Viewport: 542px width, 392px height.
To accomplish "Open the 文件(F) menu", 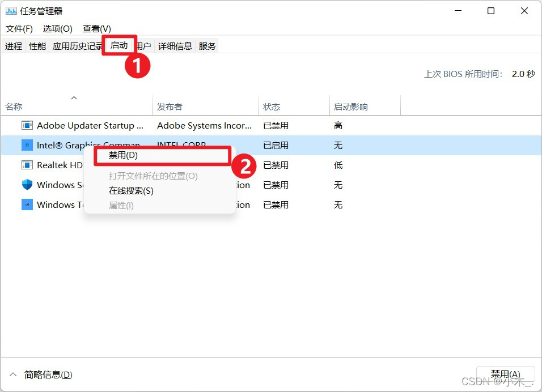I will tap(19, 29).
